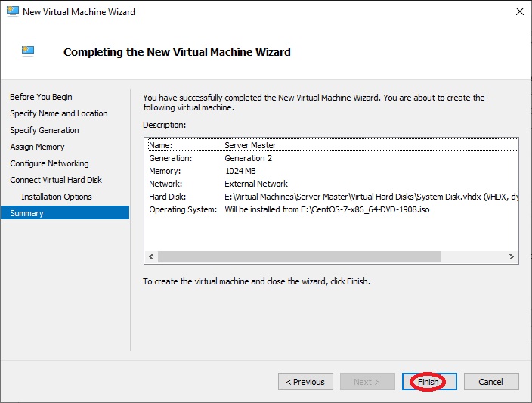Select the Hard Disk path row
Image resolution: width=532 pixels, height=403 pixels.
click(332, 197)
